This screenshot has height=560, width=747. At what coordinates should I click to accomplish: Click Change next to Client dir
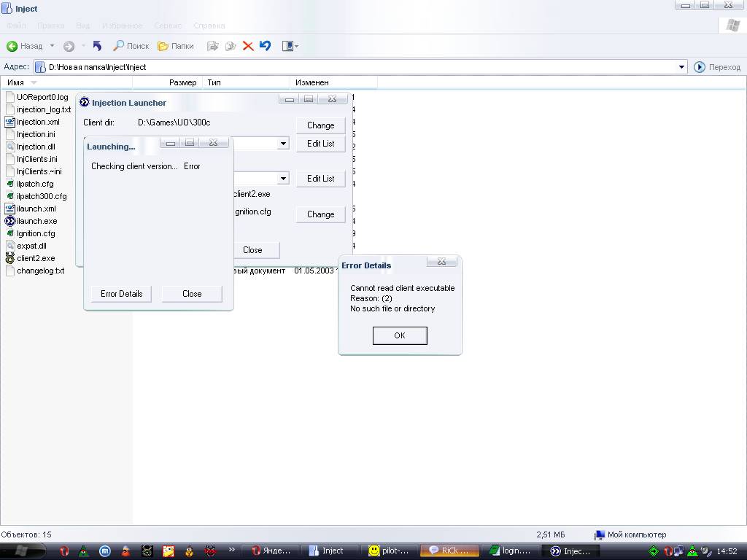click(320, 125)
